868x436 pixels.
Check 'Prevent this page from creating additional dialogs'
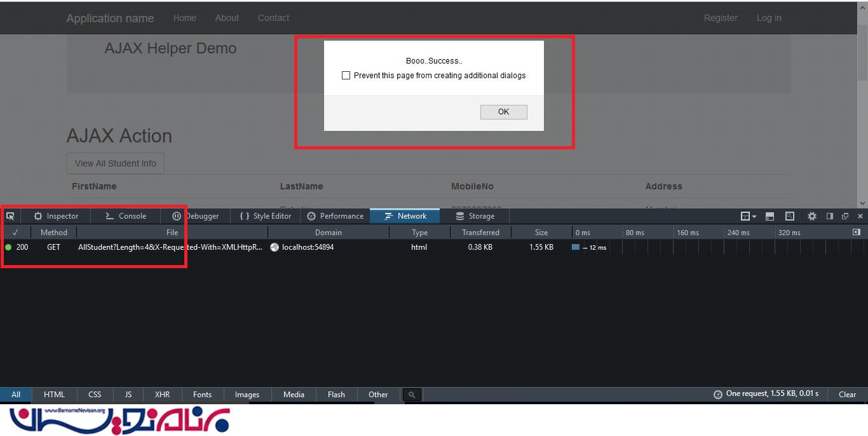pyautogui.click(x=346, y=76)
